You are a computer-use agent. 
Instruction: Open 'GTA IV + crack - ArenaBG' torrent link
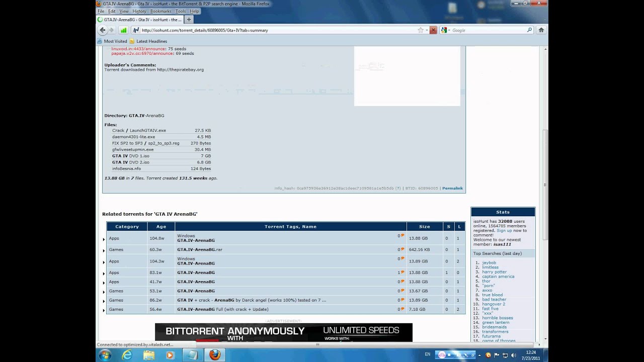252,300
